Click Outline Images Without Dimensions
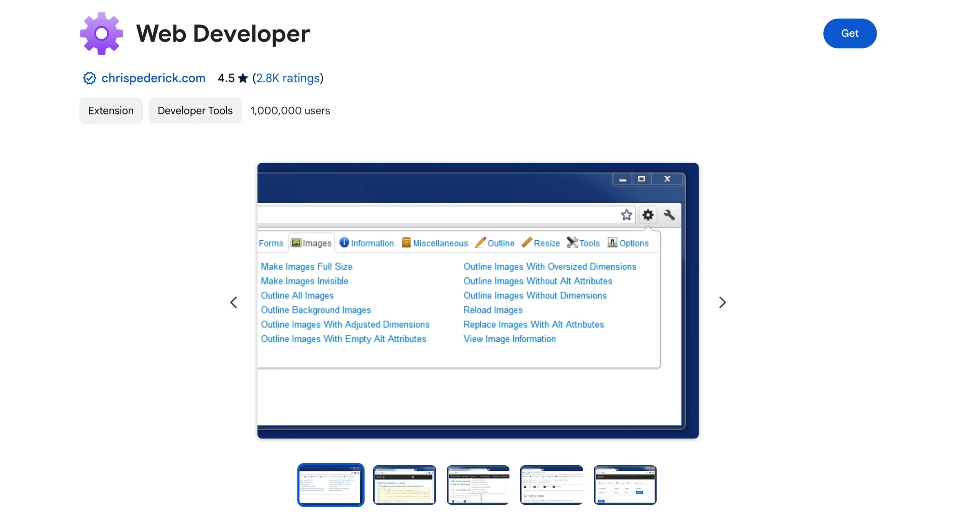Screen dimensions: 980x517 tap(535, 295)
